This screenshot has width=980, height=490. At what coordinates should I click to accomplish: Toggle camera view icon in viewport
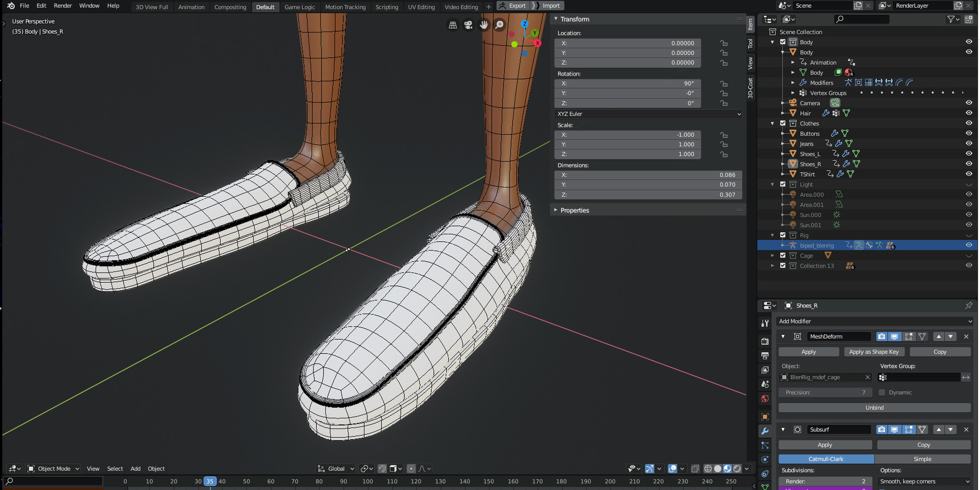(468, 25)
